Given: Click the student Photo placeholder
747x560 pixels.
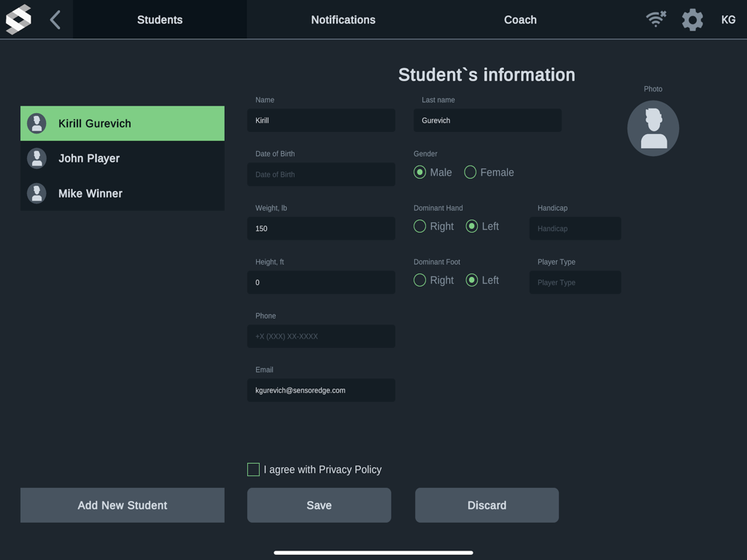Looking at the screenshot, I should point(653,128).
